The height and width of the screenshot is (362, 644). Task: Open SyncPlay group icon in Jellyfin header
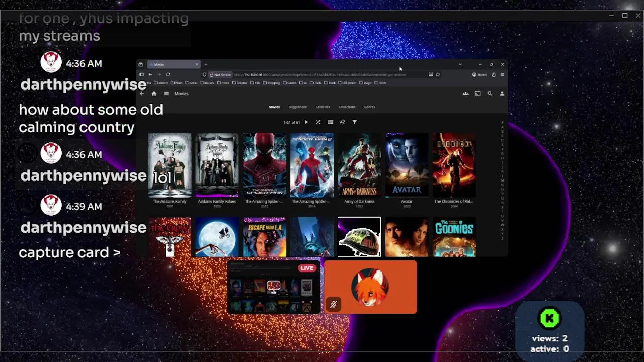pos(465,94)
